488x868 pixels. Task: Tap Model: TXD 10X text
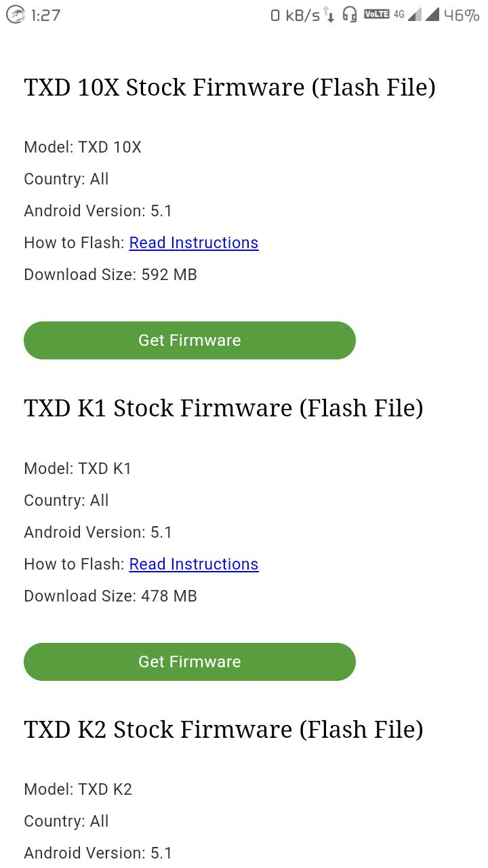pyautogui.click(x=83, y=147)
